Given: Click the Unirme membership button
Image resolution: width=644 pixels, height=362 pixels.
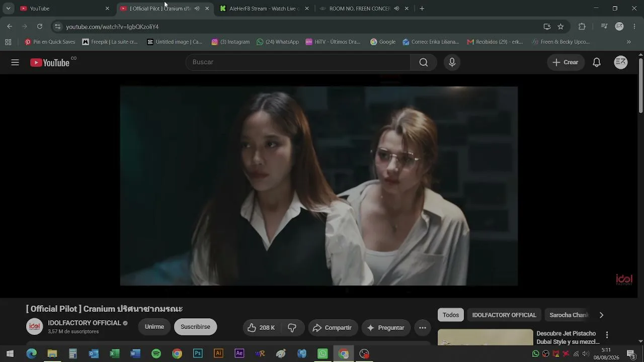Looking at the screenshot, I should click(x=154, y=327).
